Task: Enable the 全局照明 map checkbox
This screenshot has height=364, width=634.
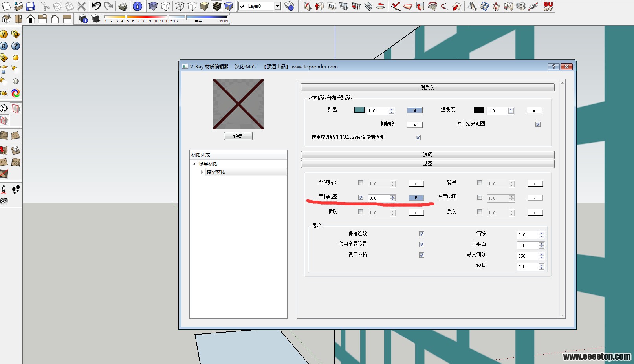Action: (480, 197)
